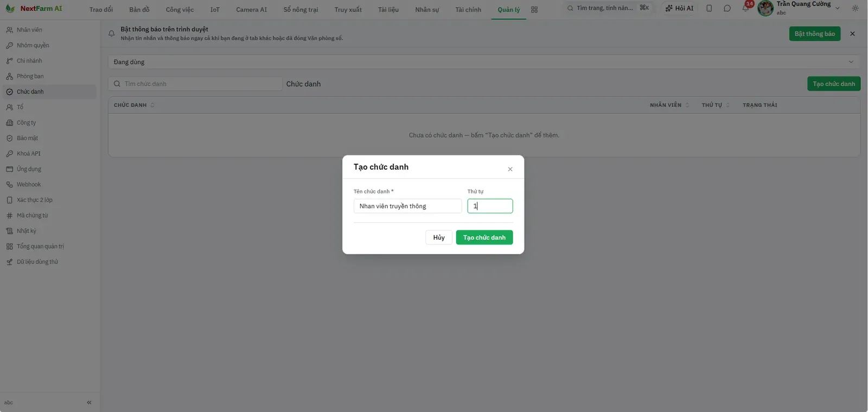Dismiss the browser notification banner
This screenshot has height=412, width=868.
[x=852, y=34]
